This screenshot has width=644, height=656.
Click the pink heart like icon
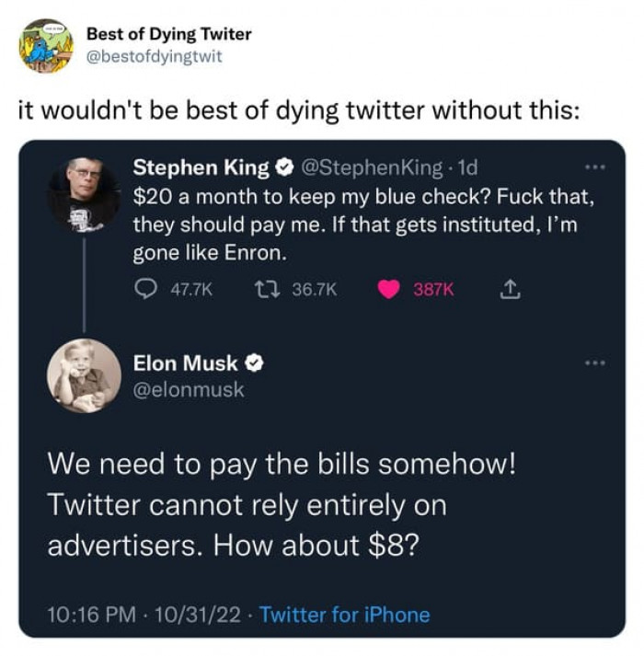(389, 289)
